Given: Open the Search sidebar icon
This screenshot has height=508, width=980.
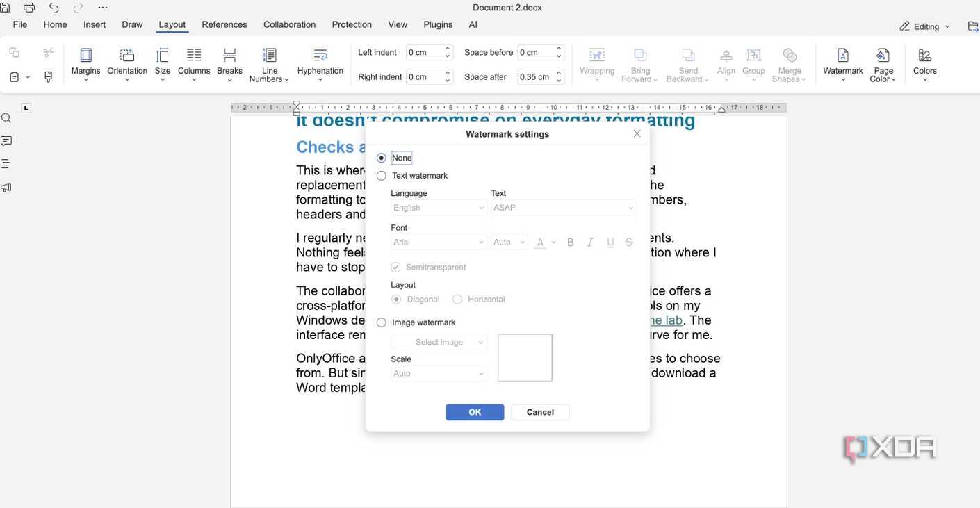Looking at the screenshot, I should [6, 118].
